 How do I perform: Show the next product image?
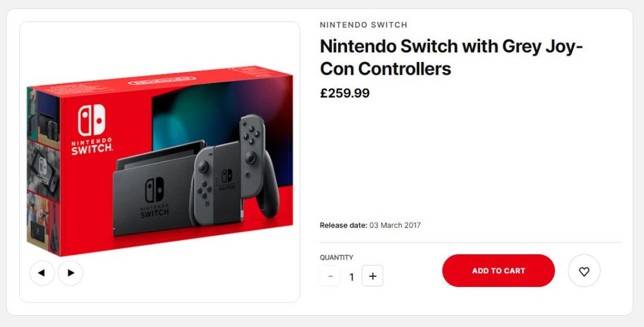(x=70, y=273)
